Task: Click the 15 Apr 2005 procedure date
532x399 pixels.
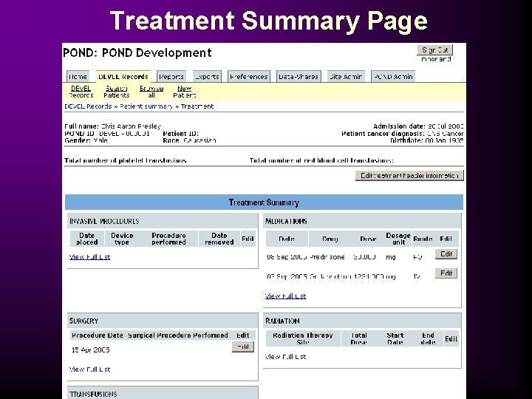Action: [x=91, y=349]
